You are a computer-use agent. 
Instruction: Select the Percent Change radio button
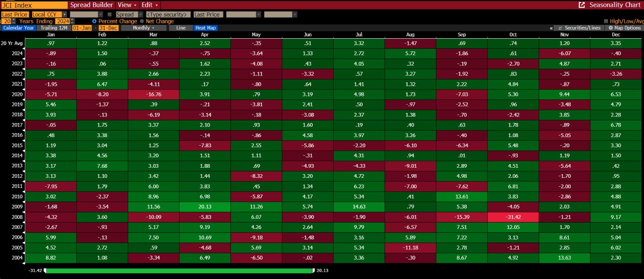point(94,21)
